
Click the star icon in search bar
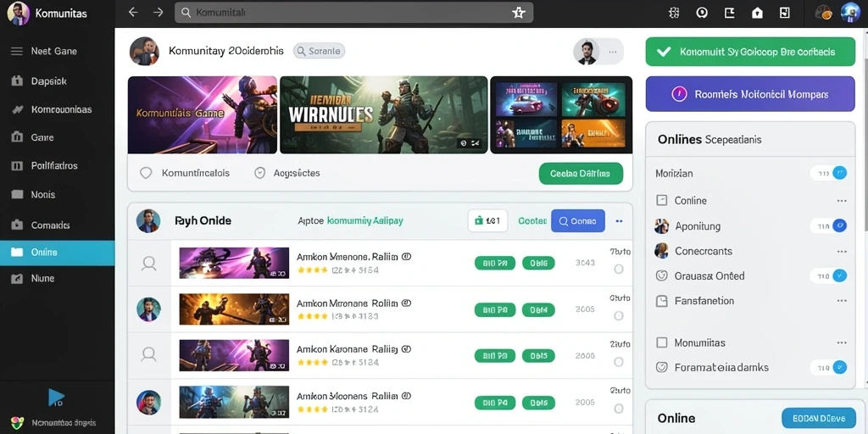click(519, 12)
